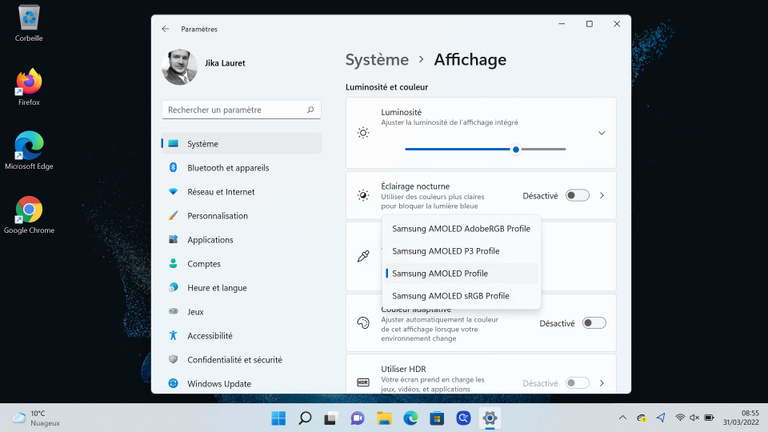Open the Google Chrome desktop shortcut
Viewport: 768px width, 432px height.
pyautogui.click(x=29, y=215)
